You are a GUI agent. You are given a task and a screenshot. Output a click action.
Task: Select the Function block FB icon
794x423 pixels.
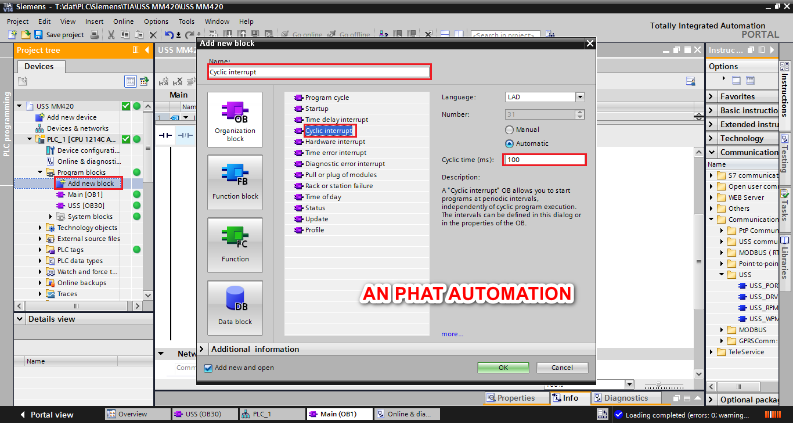235,182
